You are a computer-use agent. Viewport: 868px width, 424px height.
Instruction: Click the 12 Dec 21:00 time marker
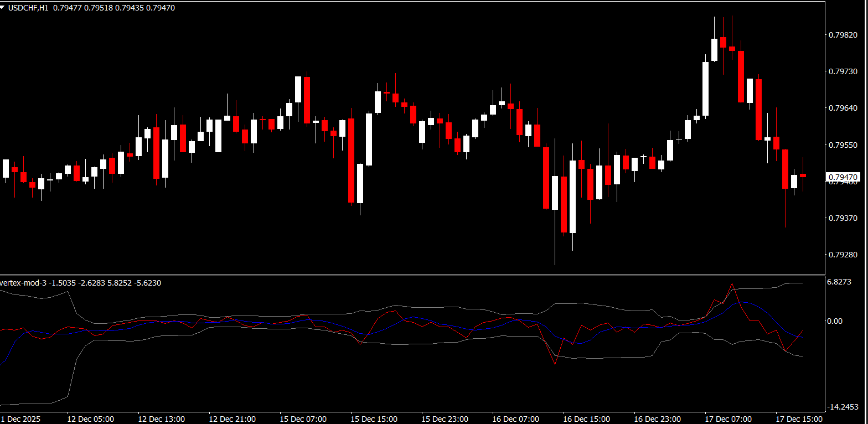[x=232, y=419]
